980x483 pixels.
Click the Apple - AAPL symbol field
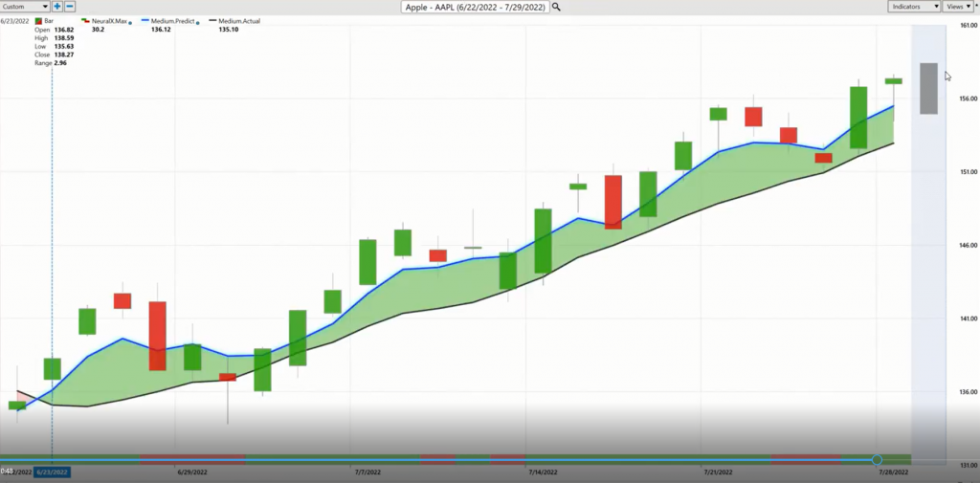(476, 7)
